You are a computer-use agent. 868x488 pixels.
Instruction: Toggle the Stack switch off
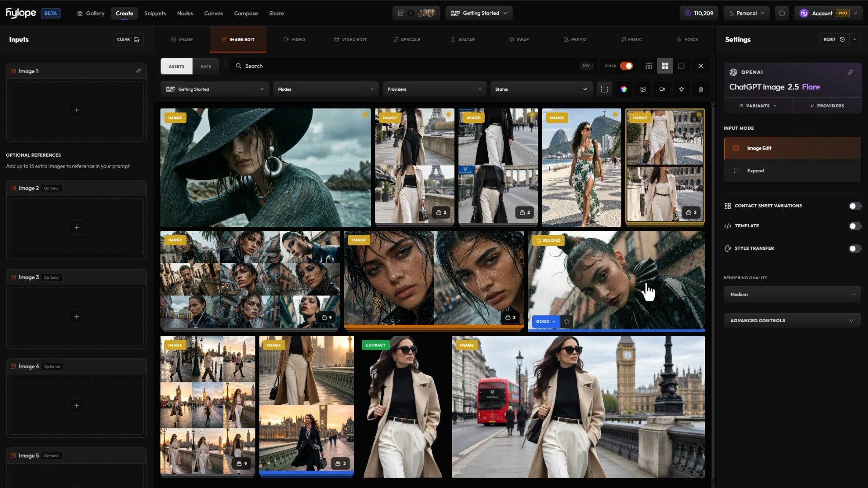[626, 66]
